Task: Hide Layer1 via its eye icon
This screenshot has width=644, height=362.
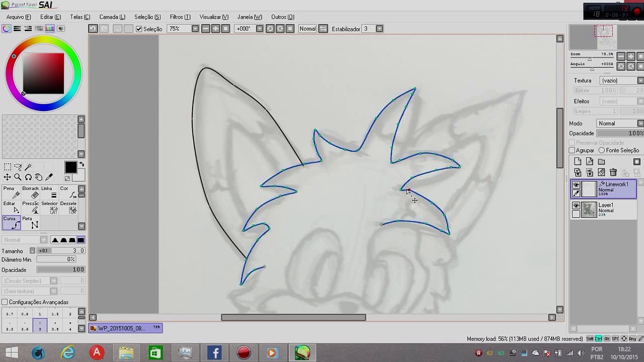Action: [x=576, y=206]
